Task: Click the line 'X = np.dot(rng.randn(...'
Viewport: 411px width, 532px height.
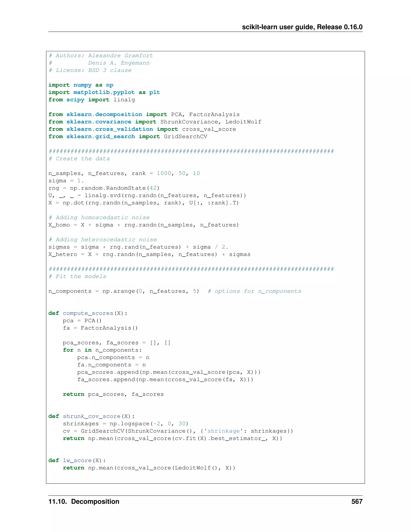Action: click(144, 203)
